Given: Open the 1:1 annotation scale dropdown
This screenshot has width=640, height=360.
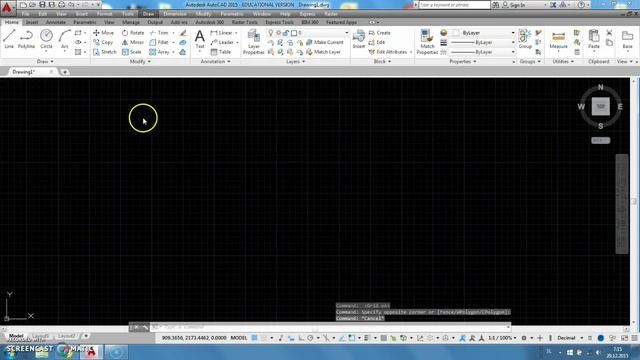Looking at the screenshot, I should pos(502,338).
